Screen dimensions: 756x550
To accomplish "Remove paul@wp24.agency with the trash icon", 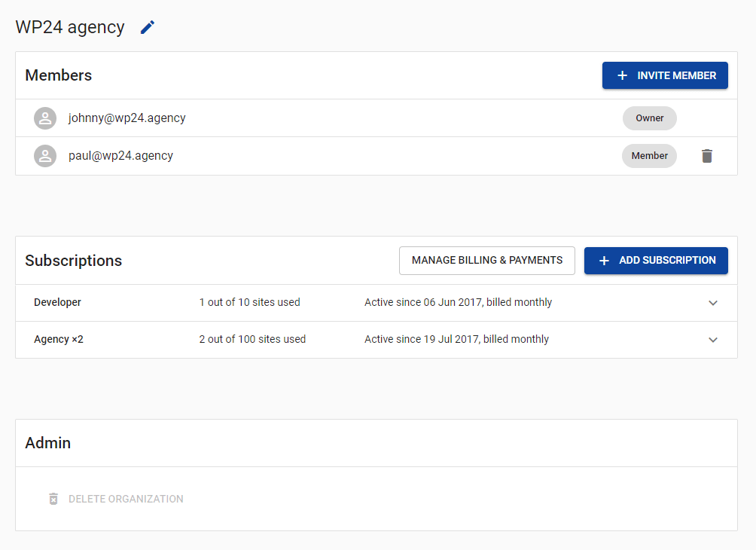I will (x=707, y=156).
